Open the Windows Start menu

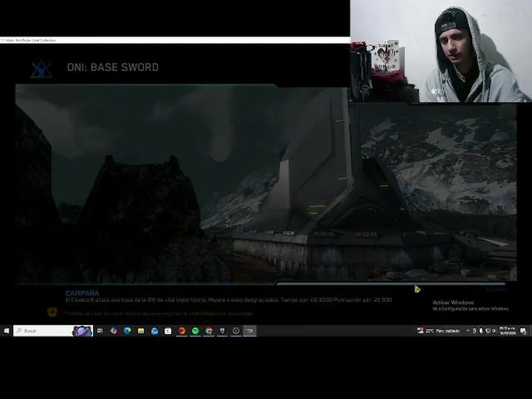(x=6, y=331)
